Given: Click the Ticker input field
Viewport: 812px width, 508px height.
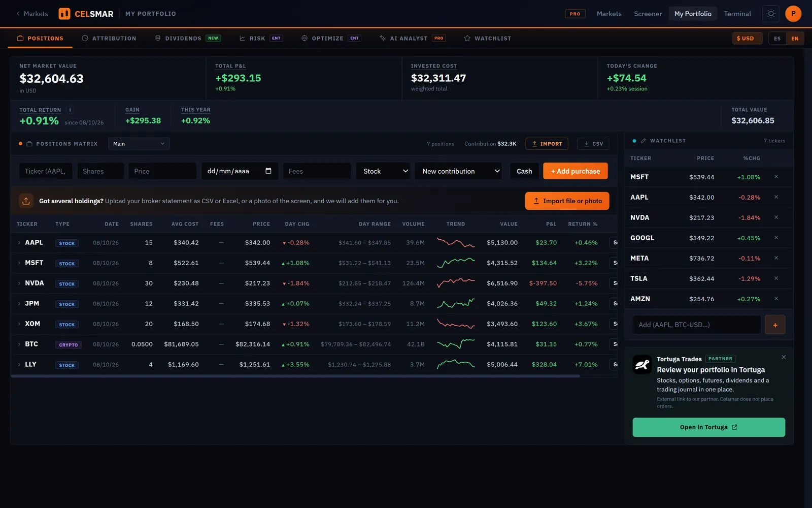Looking at the screenshot, I should point(46,171).
